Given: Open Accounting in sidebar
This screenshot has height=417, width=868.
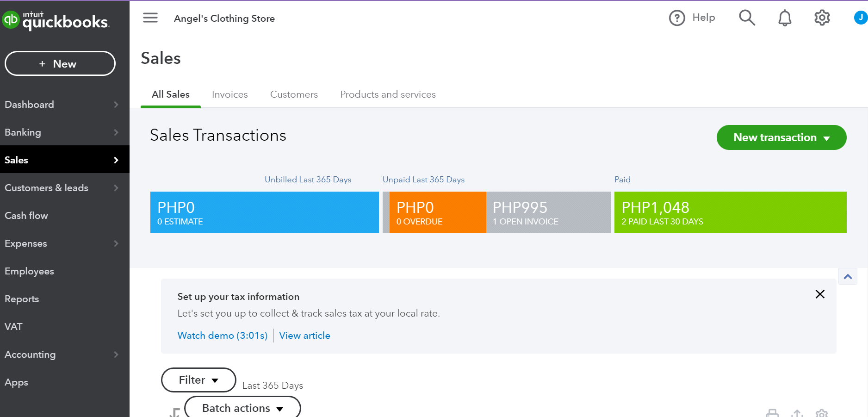Looking at the screenshot, I should [30, 355].
